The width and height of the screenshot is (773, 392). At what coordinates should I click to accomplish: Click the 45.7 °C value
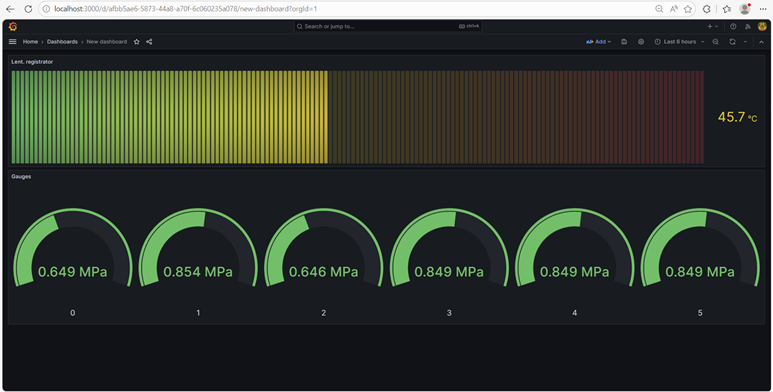[737, 117]
